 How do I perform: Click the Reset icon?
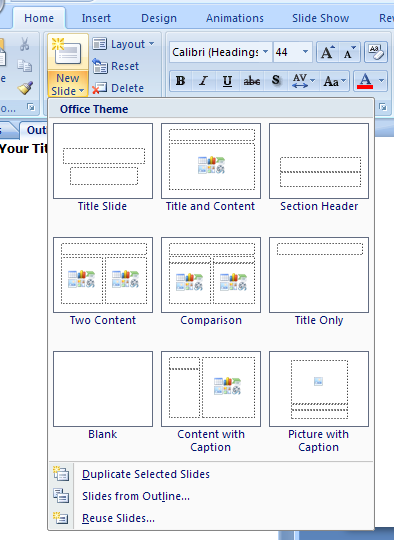click(100, 66)
